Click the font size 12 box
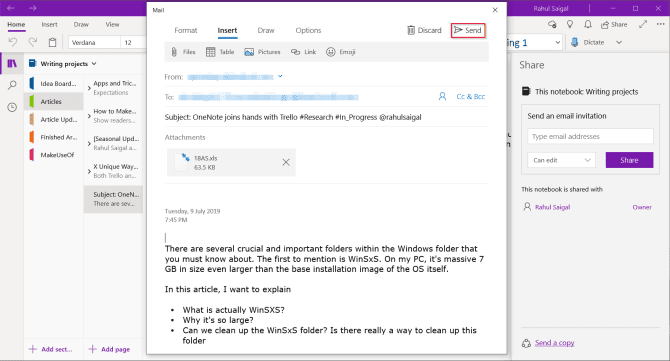The height and width of the screenshot is (361, 670). click(133, 42)
